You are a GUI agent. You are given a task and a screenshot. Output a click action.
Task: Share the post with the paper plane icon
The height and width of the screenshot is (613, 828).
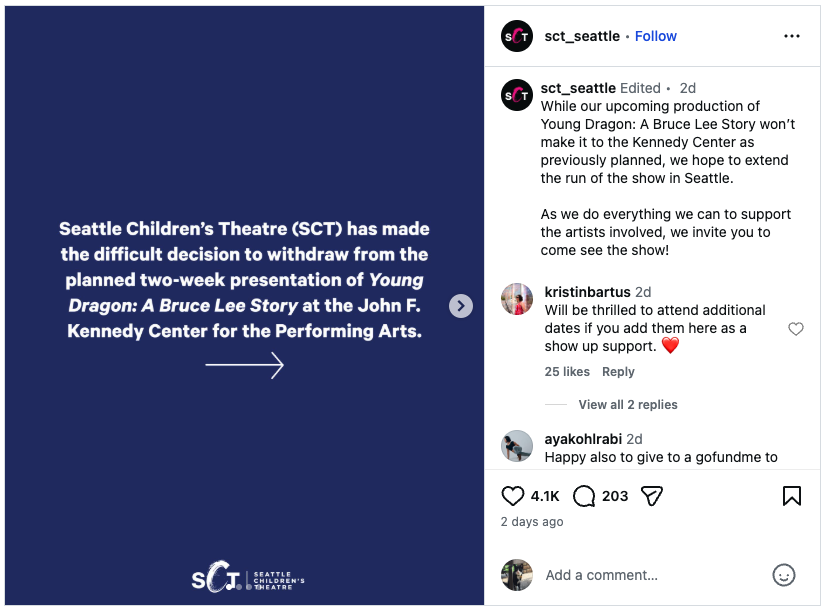pyautogui.click(x=652, y=496)
